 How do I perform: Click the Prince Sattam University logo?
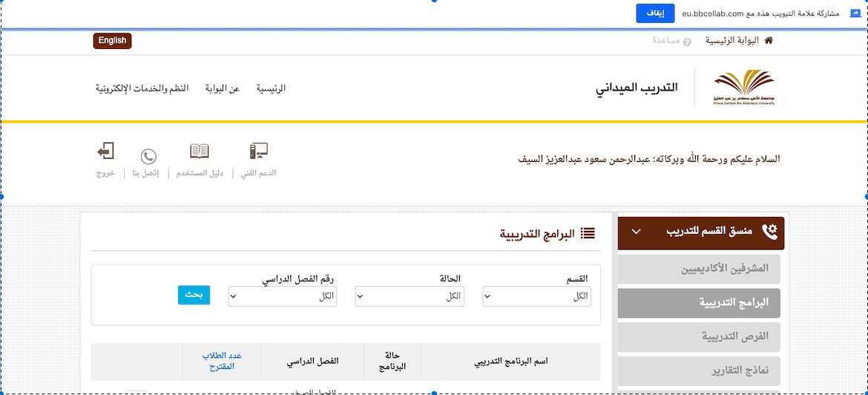coord(743,88)
